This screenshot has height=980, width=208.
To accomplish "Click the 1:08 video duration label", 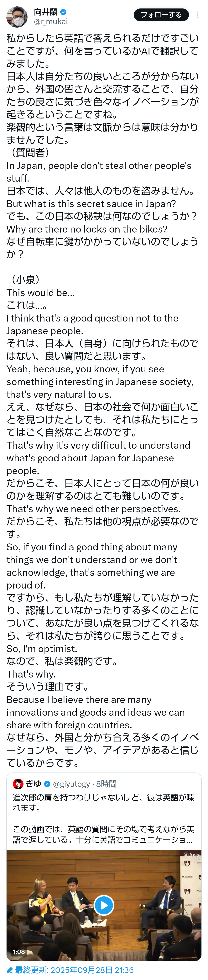I will [19, 951].
